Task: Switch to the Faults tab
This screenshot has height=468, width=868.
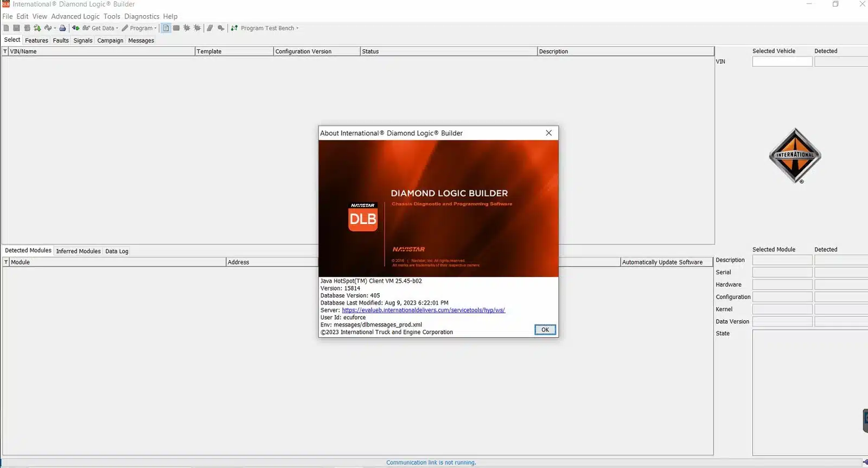Action: tap(61, 41)
